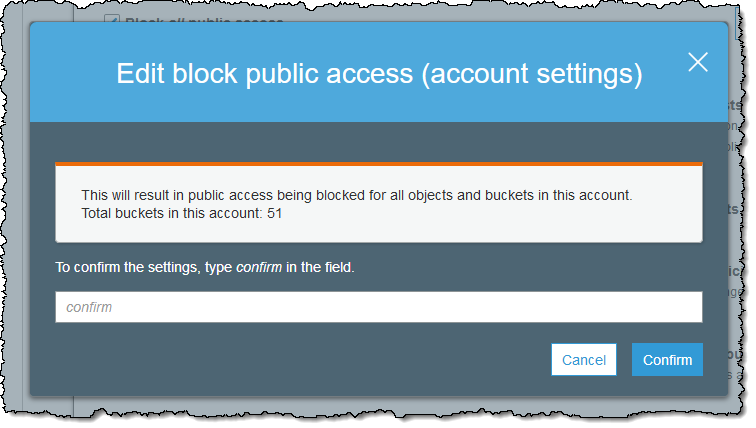Close the dialog with the X icon
This screenshot has height=428, width=756.
(698, 62)
